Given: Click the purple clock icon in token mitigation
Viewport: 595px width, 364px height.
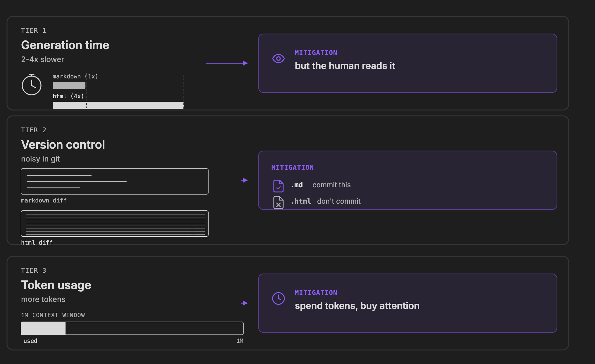Looking at the screenshot, I should (278, 298).
